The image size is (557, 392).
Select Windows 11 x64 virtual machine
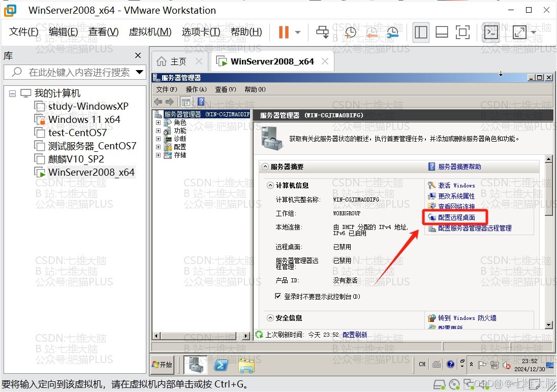84,119
